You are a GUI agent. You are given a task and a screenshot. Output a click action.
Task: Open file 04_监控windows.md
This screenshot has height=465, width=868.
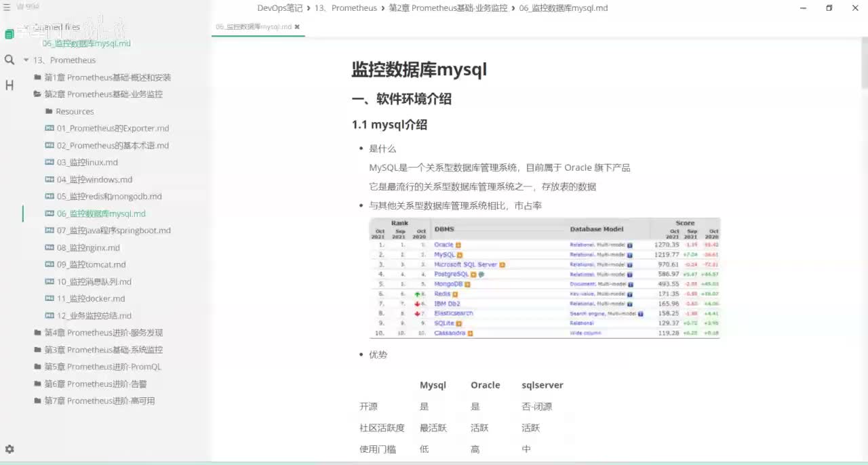[x=95, y=180]
